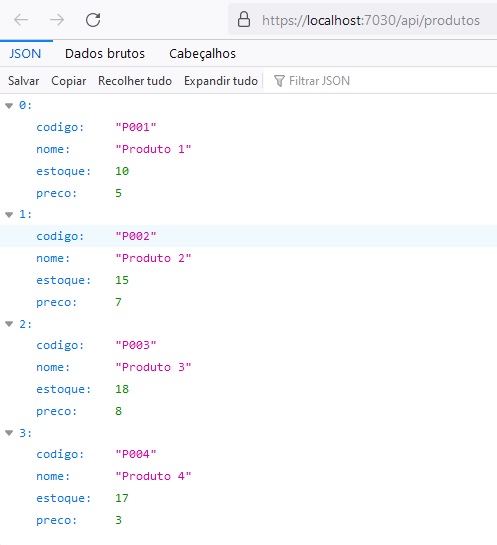This screenshot has height=545, width=497.
Task: Click the padlock site security icon
Action: (244, 19)
